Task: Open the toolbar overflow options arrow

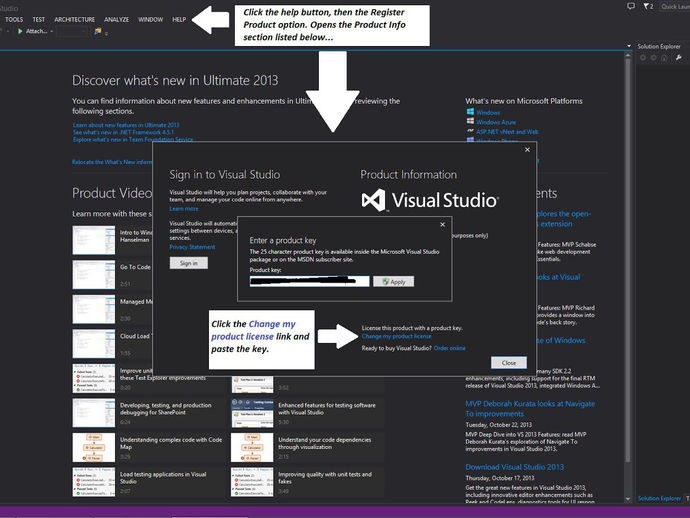Action: coord(106,33)
